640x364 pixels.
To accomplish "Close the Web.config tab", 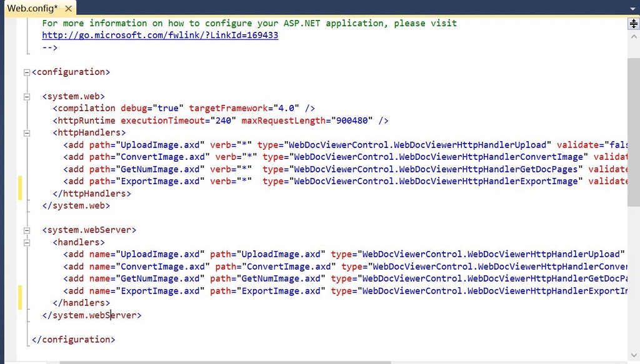I will click(x=68, y=9).
